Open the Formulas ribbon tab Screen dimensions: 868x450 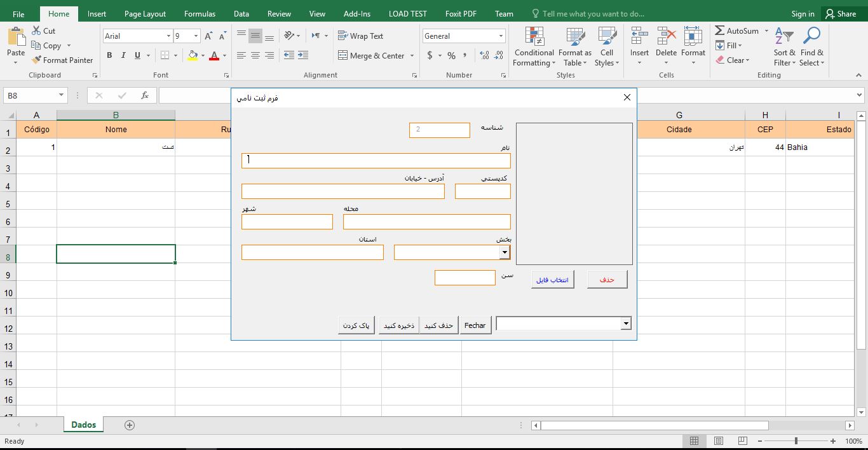pos(200,13)
